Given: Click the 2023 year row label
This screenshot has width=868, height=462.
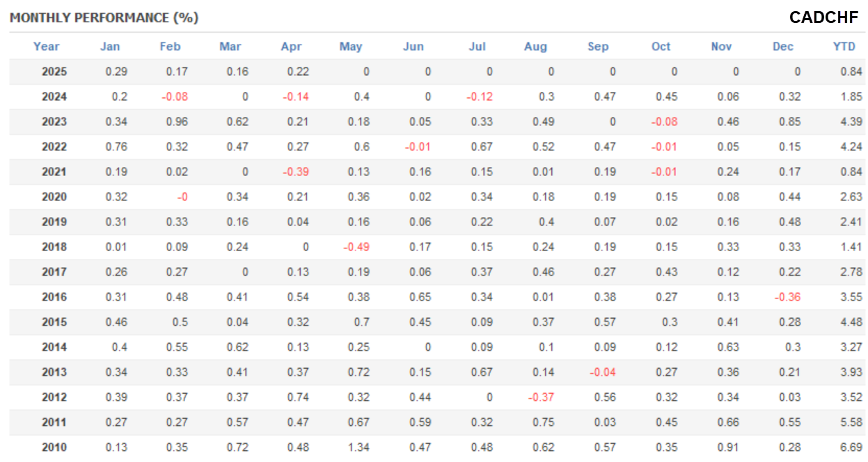Looking at the screenshot, I should pyautogui.click(x=54, y=122).
